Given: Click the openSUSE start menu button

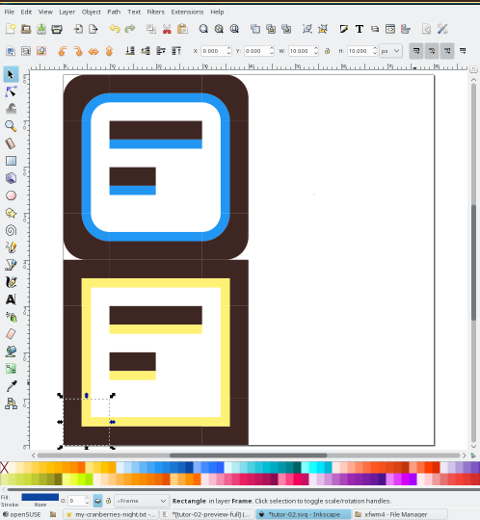Looking at the screenshot, I should pos(22,514).
